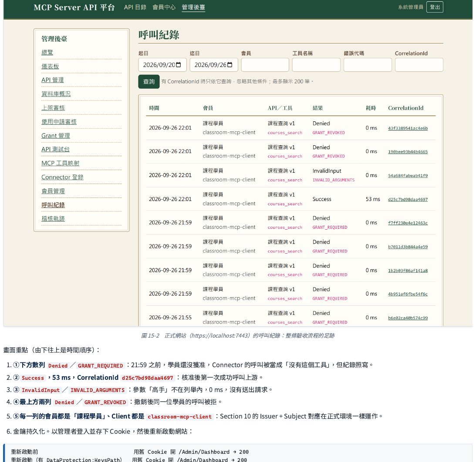
Task: Open API 測試台 sidebar link
Action: pyautogui.click(x=56, y=150)
